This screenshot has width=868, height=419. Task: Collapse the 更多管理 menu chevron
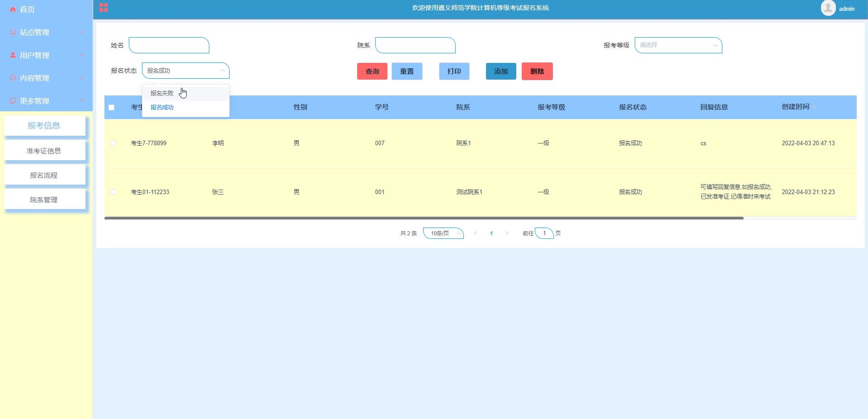pos(81,100)
